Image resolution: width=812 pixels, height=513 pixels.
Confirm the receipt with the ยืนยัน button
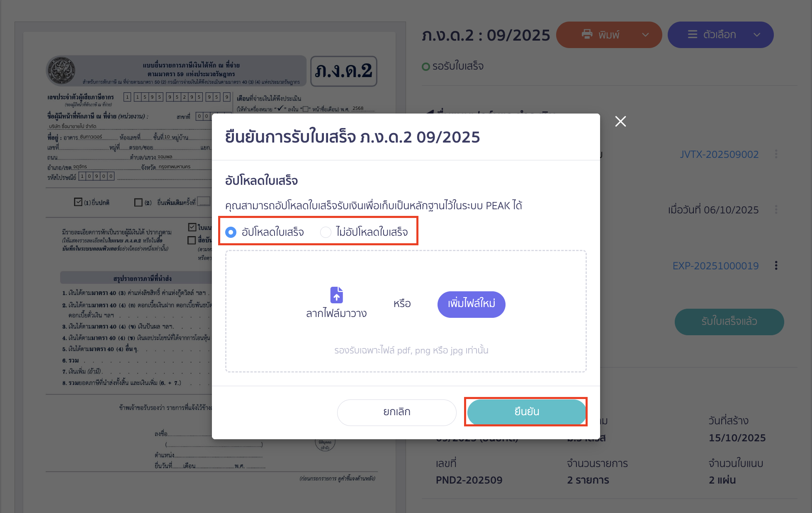click(526, 412)
